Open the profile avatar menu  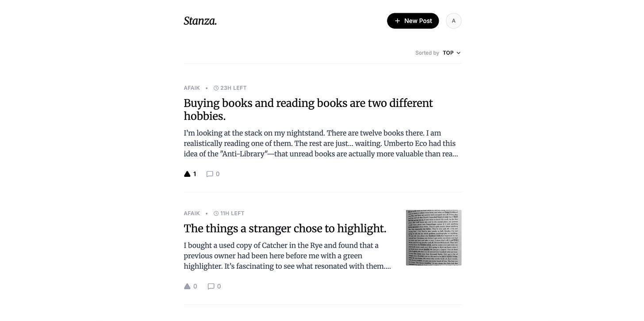coord(453,20)
